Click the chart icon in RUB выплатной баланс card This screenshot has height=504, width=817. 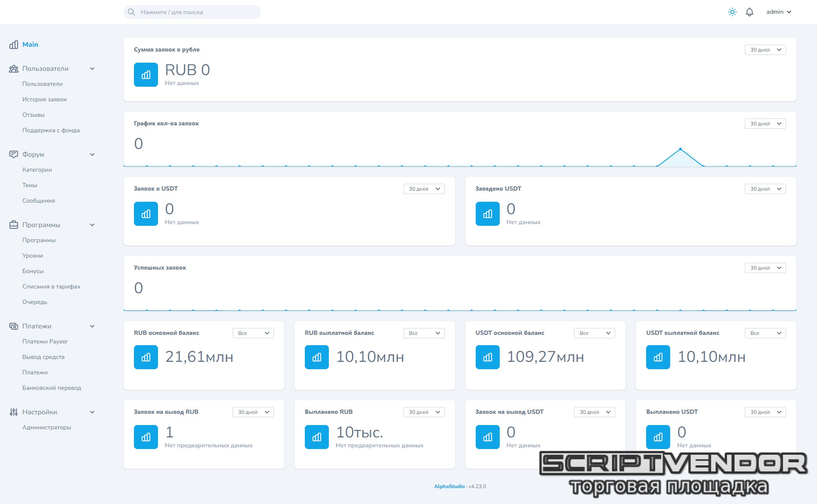(317, 357)
